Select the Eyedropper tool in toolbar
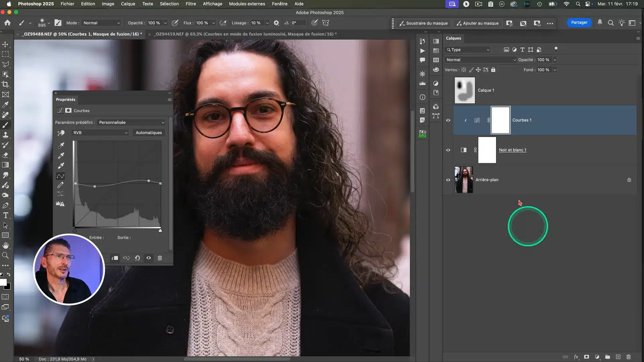This screenshot has height=362, width=644. [5, 105]
